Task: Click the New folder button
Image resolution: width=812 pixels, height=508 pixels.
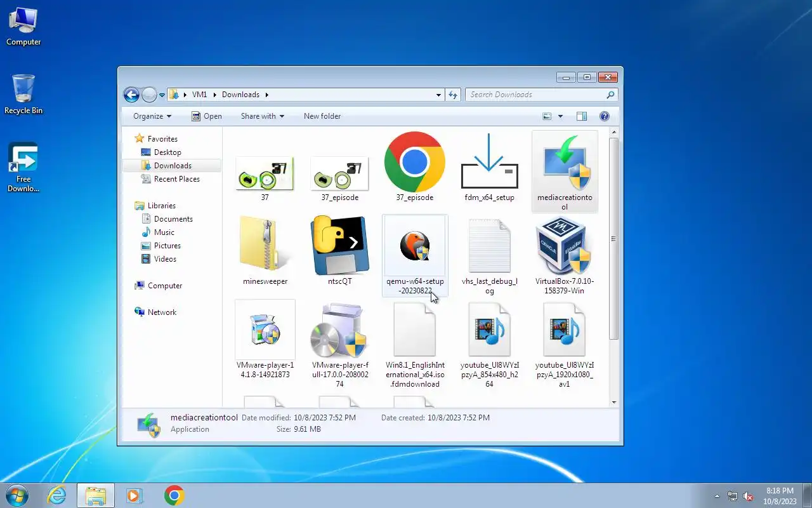Action: point(322,116)
